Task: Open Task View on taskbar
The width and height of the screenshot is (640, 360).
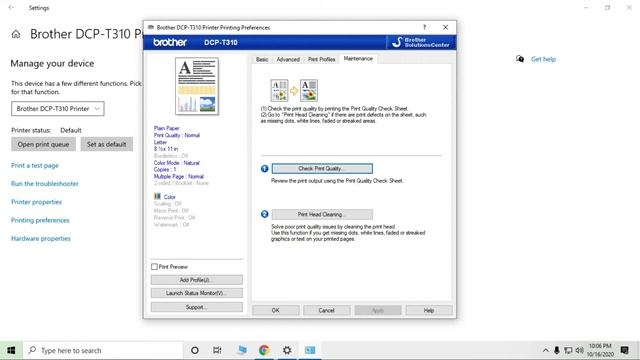Action: click(x=217, y=350)
